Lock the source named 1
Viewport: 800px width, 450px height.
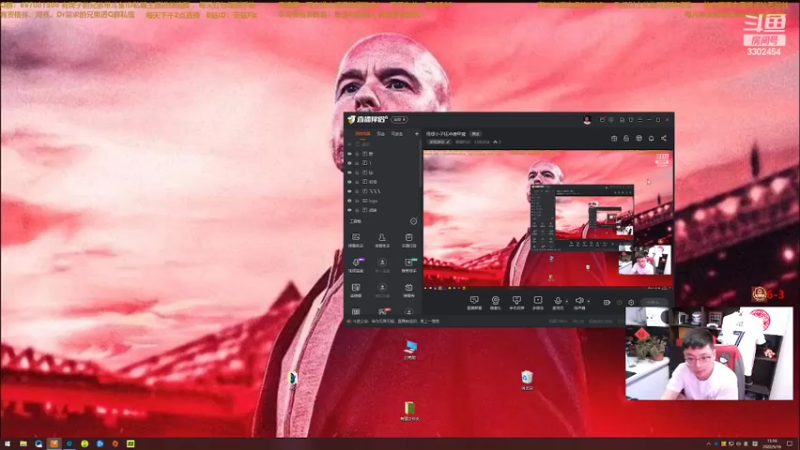point(357,163)
